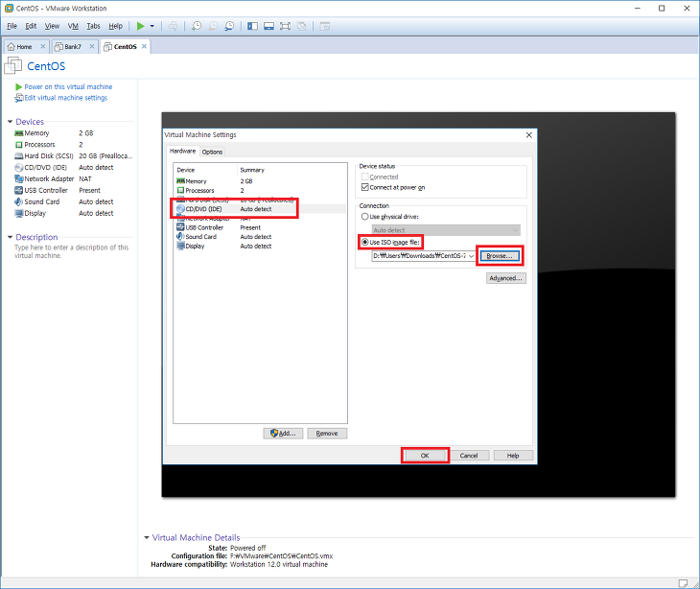
Task: Click Edit virtual machine settings link
Action: (x=65, y=98)
